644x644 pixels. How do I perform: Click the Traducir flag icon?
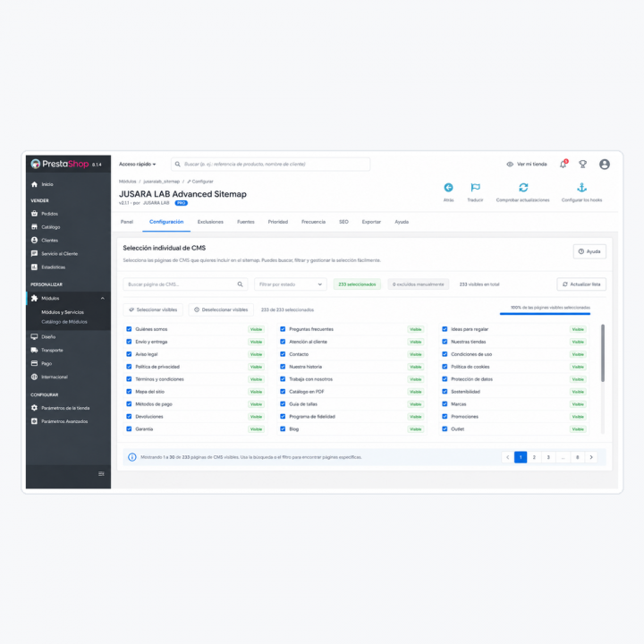475,188
